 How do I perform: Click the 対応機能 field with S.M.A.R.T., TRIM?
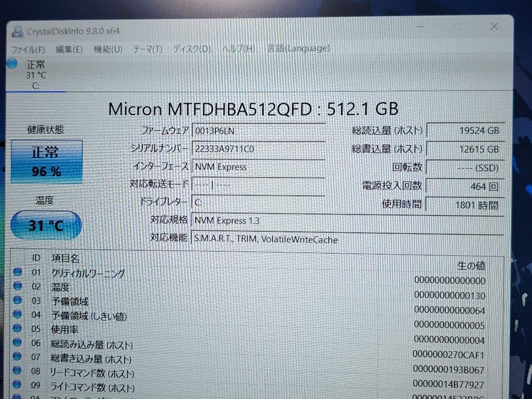[347, 239]
